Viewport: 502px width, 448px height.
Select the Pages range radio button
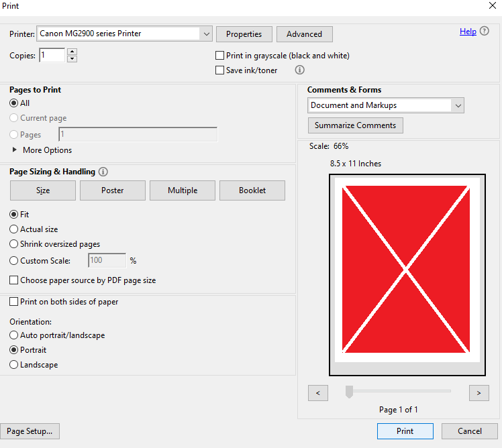tap(14, 134)
